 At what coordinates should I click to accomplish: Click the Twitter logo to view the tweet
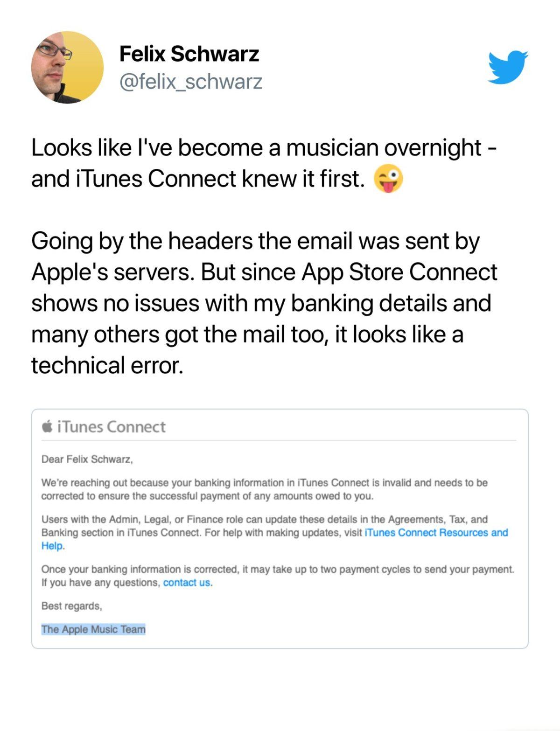(508, 68)
